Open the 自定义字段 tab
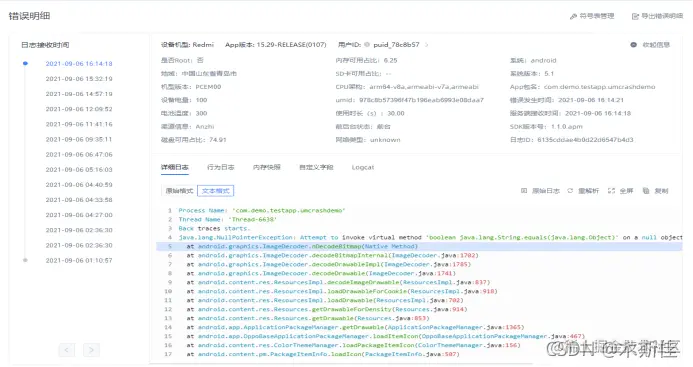The width and height of the screenshot is (693, 367). pyautogui.click(x=316, y=167)
